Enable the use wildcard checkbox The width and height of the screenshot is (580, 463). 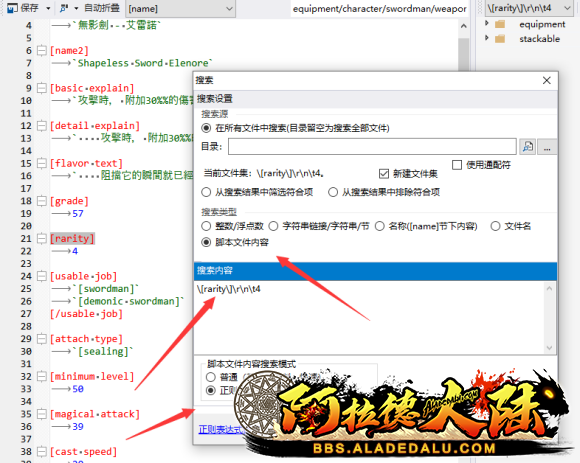457,165
